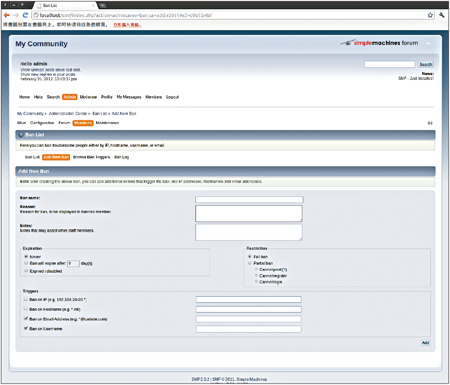
Task: Open the admin Configuration dropdown
Action: click(x=42, y=123)
